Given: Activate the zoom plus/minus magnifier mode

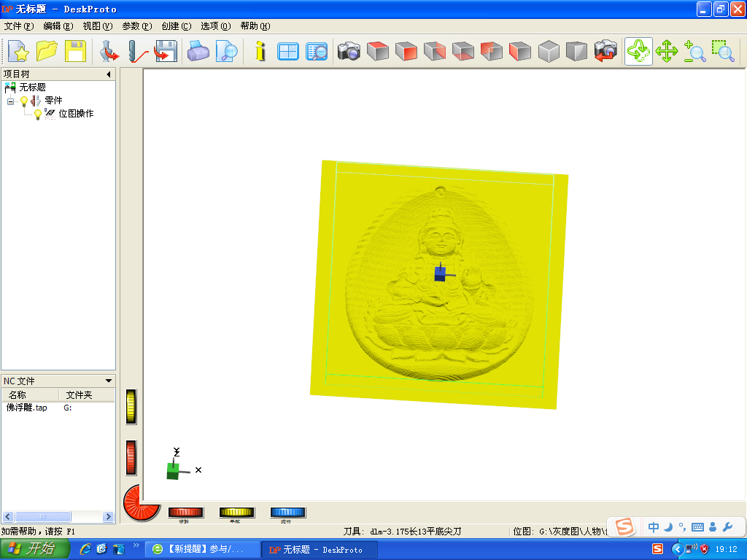Looking at the screenshot, I should [694, 51].
